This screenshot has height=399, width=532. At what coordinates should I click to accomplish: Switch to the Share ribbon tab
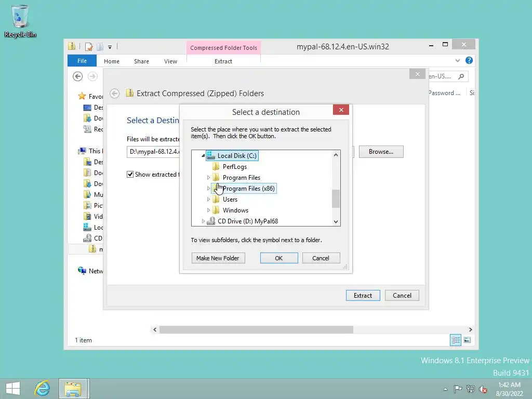141,61
